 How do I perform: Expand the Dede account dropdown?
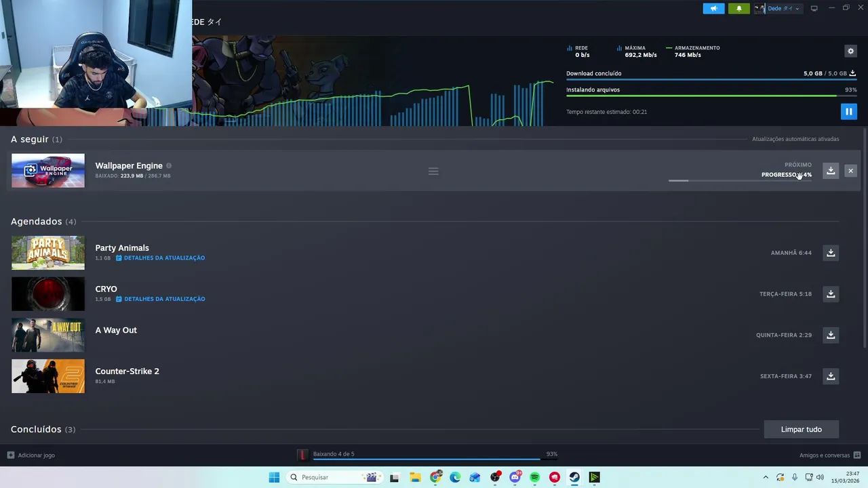point(783,8)
